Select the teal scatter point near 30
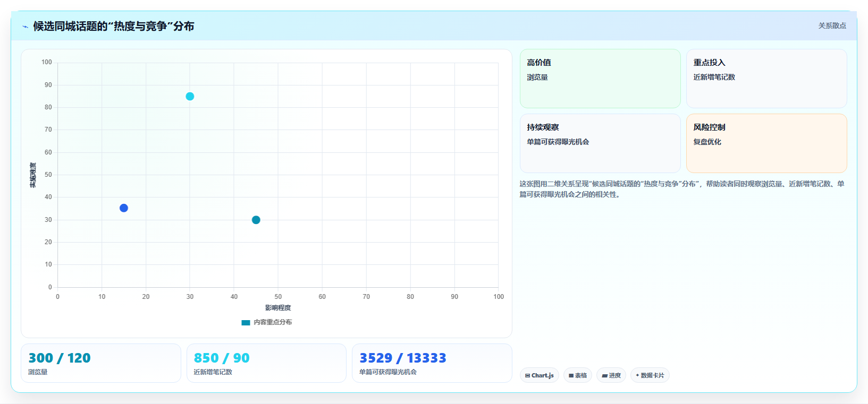Screen dimensions: 868x404 [x=256, y=220]
